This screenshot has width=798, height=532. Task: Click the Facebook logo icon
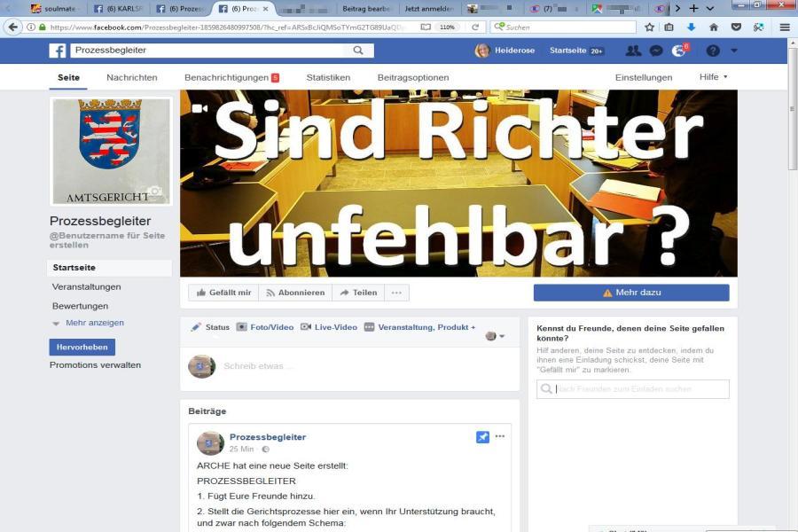[58, 51]
